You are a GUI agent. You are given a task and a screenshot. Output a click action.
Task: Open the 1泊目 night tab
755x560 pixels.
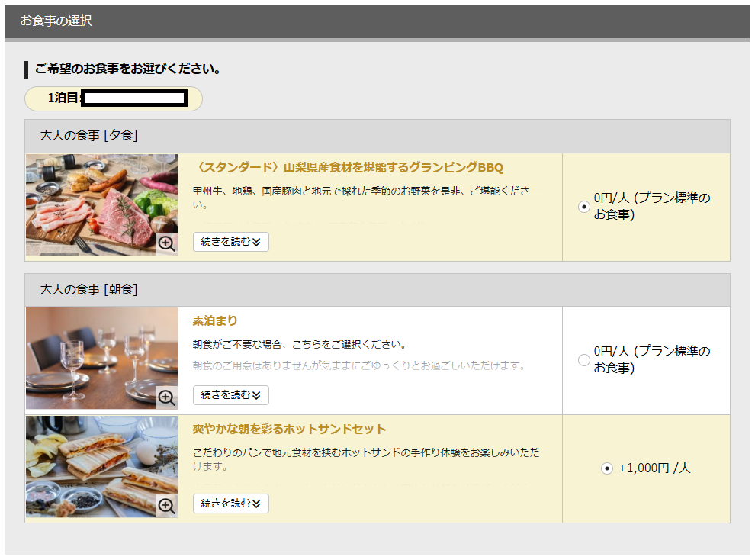(114, 98)
